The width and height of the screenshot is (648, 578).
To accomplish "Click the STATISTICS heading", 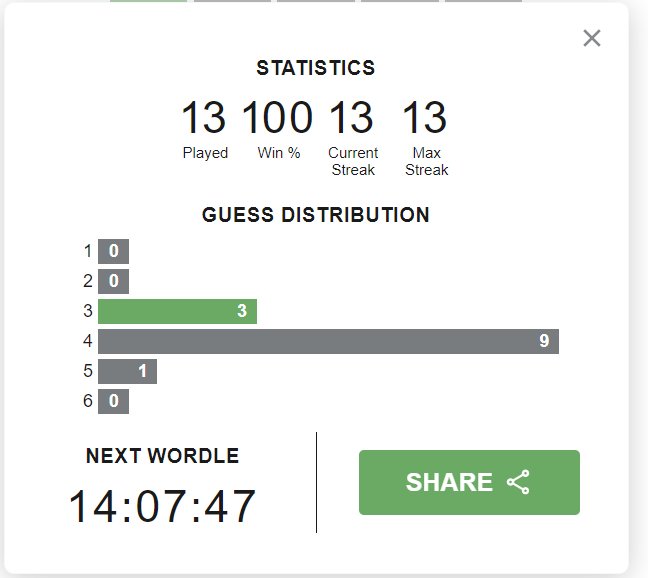I will coord(316,68).
